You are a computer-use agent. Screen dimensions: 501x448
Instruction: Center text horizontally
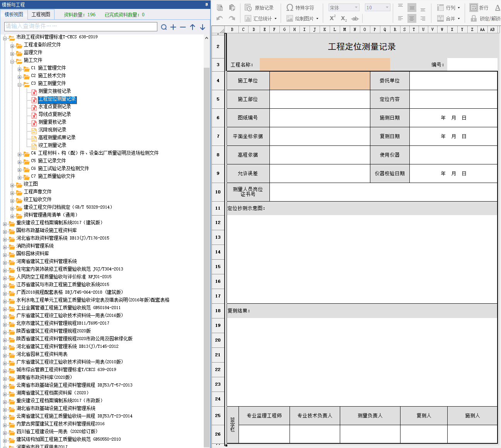click(412, 18)
